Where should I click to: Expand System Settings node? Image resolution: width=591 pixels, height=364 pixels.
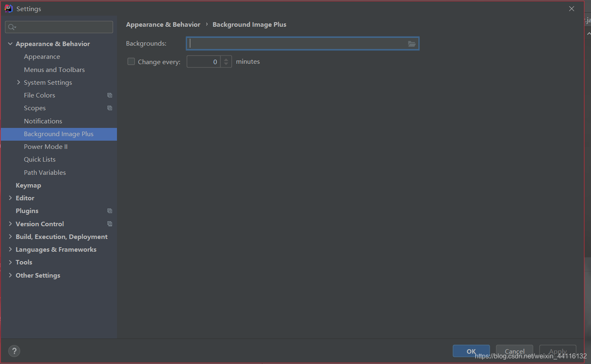coord(19,82)
